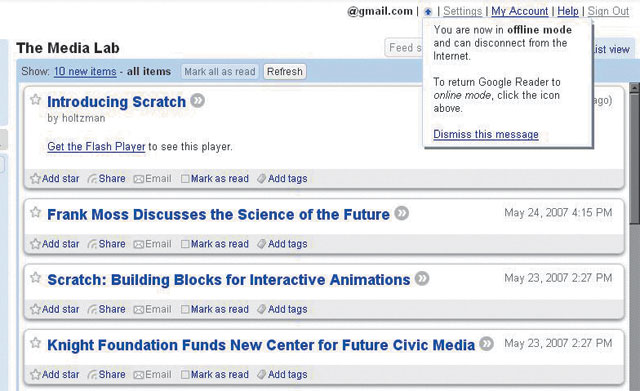Click the offline mode arrow icon
Screen dimensions: 640x391
(x=428, y=12)
